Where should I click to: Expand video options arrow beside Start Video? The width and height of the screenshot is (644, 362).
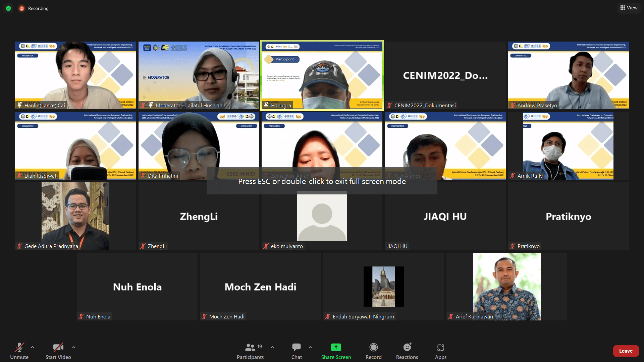[74, 347]
